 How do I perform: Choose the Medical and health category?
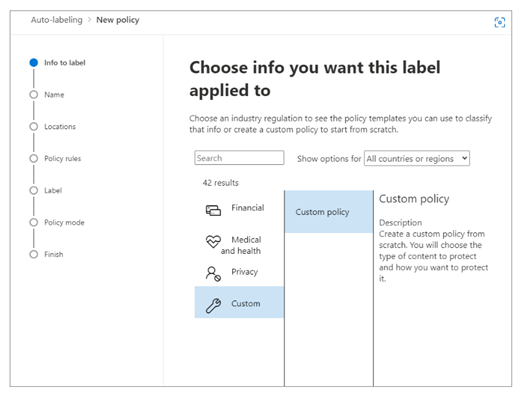point(239,244)
